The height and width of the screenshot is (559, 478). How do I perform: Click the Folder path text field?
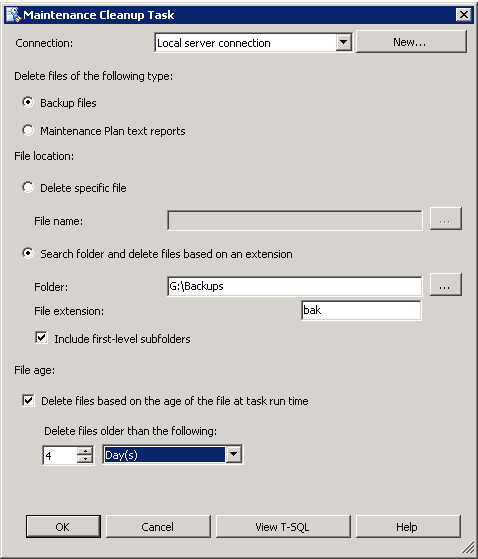pos(294,286)
